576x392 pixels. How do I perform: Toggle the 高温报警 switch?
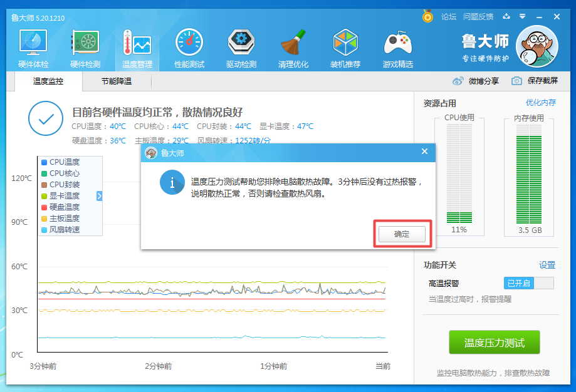coord(528,284)
